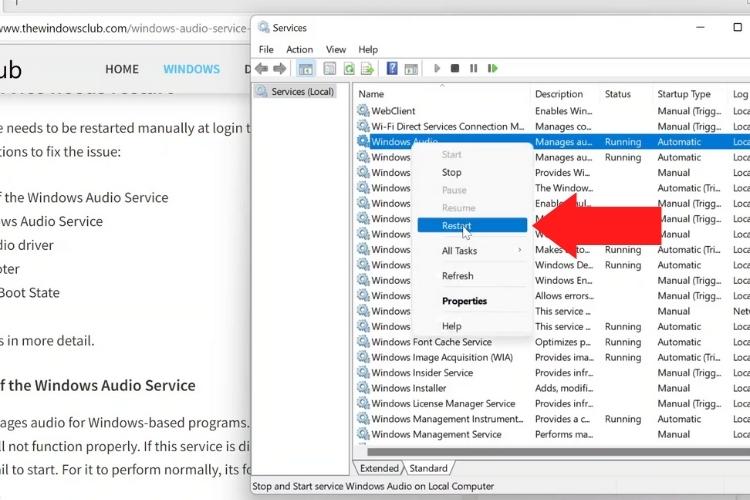This screenshot has width=750, height=500.
Task: Select Windows Management Service row
Action: pos(552,434)
